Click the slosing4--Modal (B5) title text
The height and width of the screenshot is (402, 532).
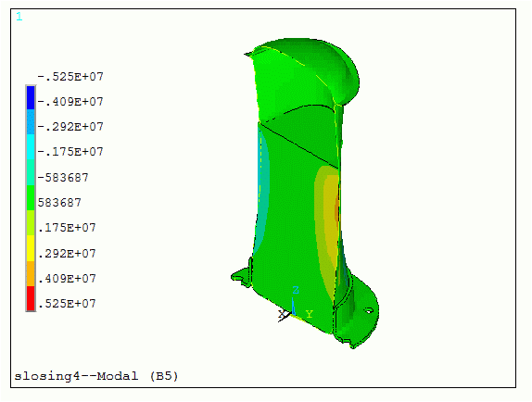click(x=96, y=376)
